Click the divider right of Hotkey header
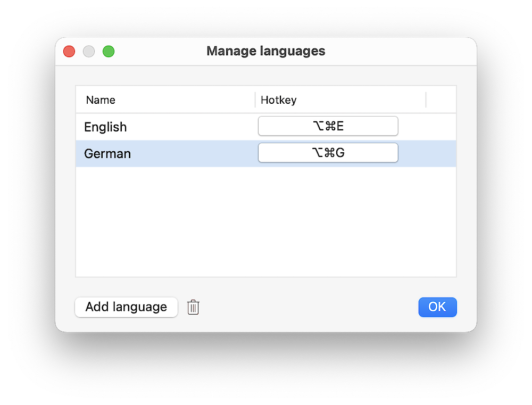Screen dimensions: 532x405 [426, 100]
